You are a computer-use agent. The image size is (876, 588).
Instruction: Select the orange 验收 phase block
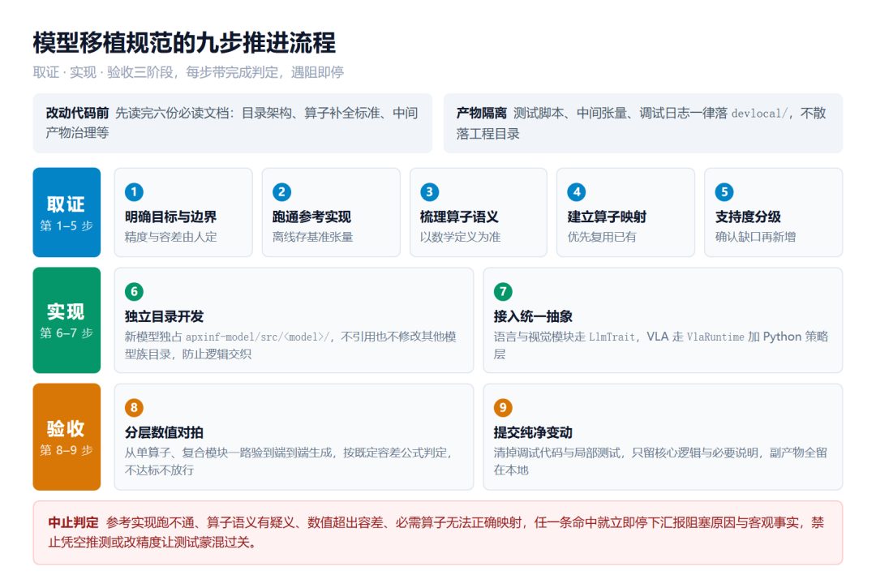click(67, 436)
